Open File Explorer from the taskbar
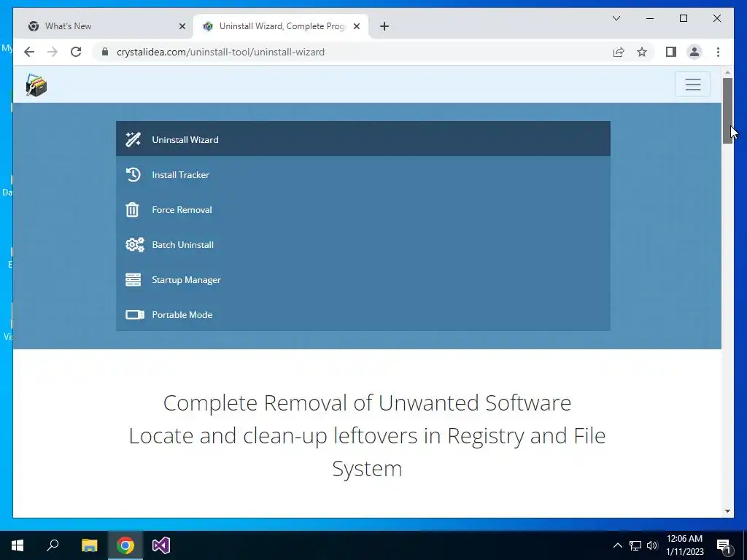Image resolution: width=747 pixels, height=560 pixels. click(x=89, y=545)
